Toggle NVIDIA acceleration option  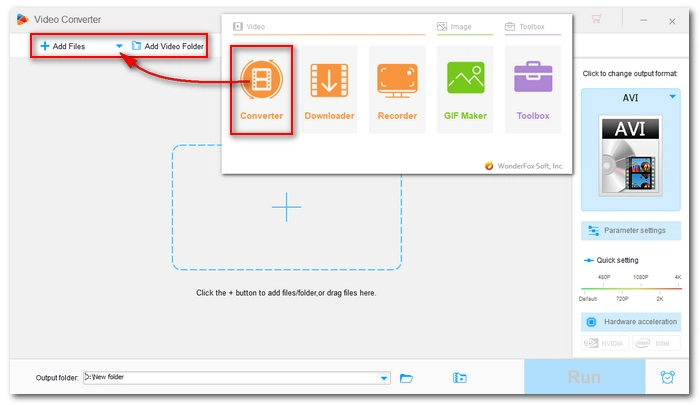click(605, 343)
